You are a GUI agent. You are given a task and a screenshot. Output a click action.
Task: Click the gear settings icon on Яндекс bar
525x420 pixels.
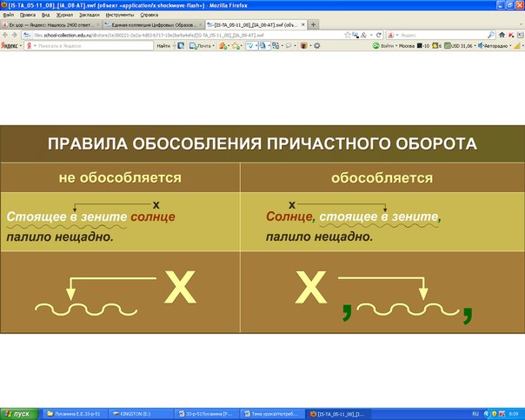tap(317, 46)
